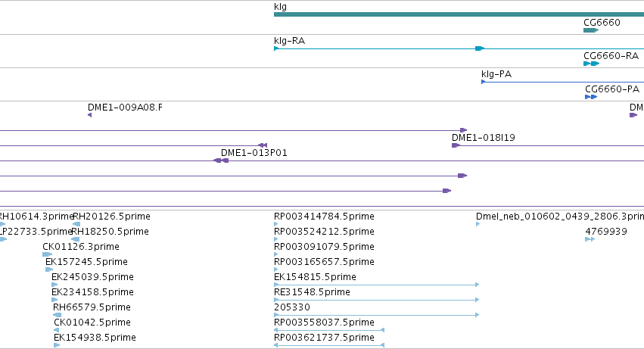Click the thick teal klg gene bar
The width and height of the screenshot is (644, 349).
459,14
